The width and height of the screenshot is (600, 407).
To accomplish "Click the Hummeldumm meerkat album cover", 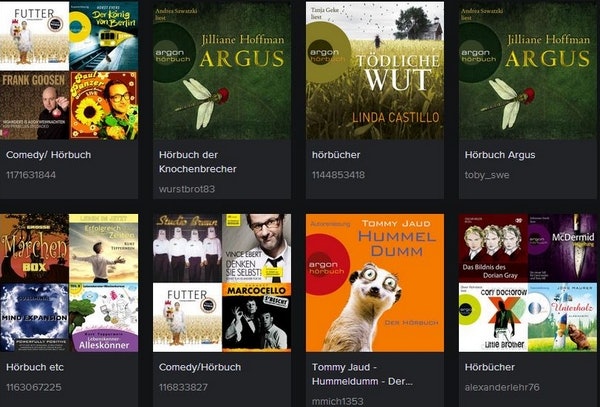I will tap(375, 283).
